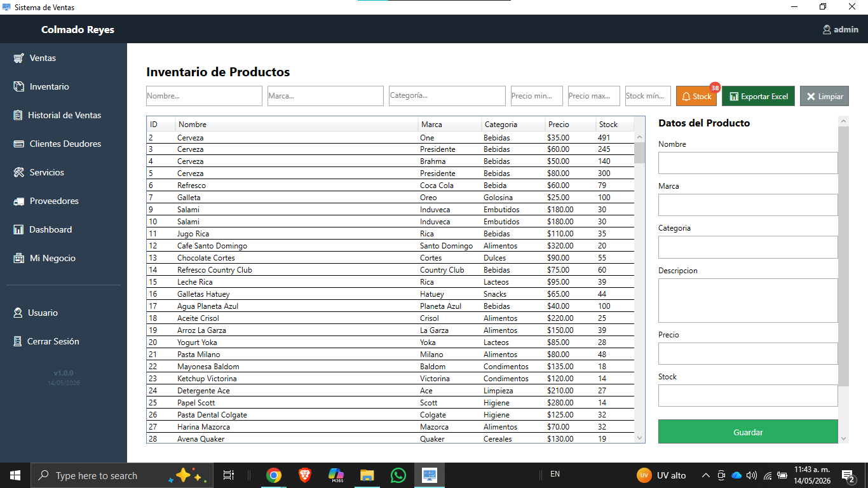The image size is (868, 488).
Task: Sort the table by the Marca column header
Action: pos(450,124)
